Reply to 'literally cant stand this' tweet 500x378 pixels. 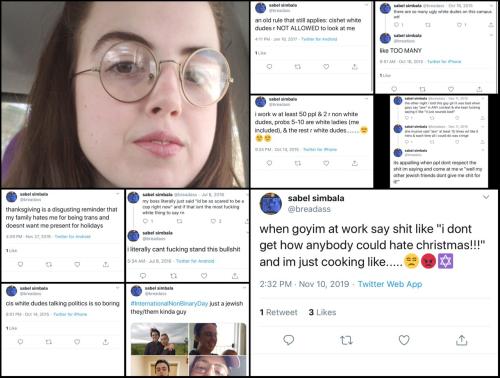coord(143,276)
